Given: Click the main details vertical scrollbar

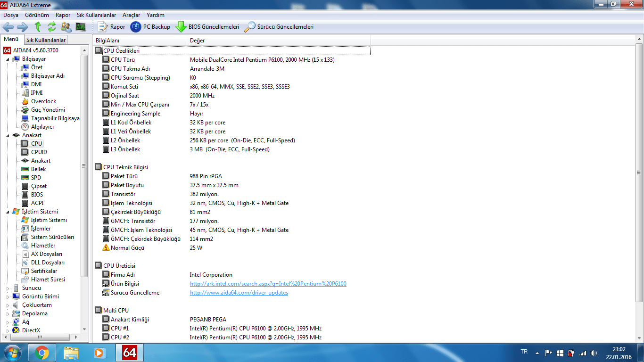Looking at the screenshot, I should (x=639, y=172).
